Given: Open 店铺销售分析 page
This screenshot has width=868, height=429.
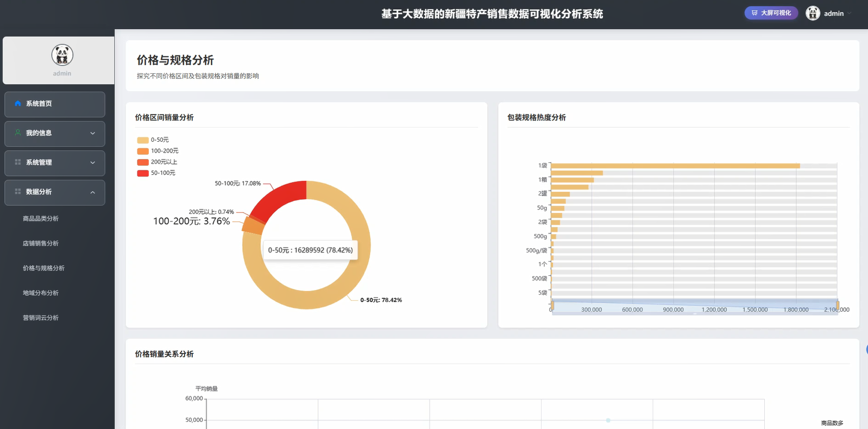Looking at the screenshot, I should pyautogui.click(x=41, y=243).
